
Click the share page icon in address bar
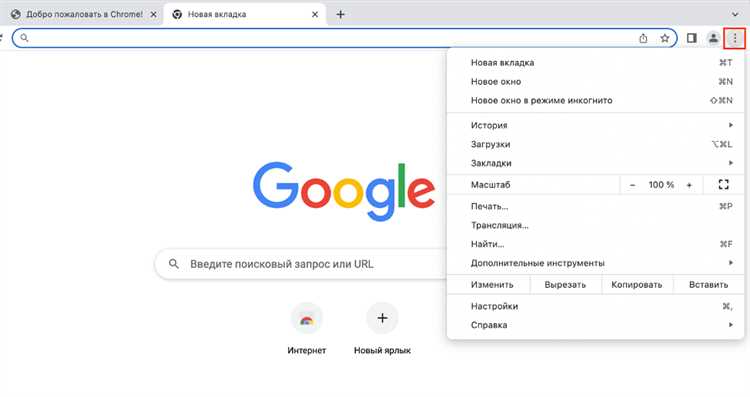point(643,38)
